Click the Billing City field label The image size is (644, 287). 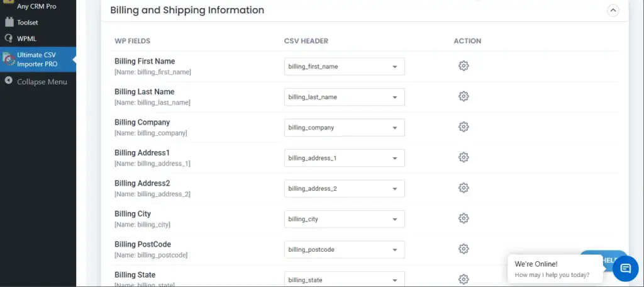133,214
